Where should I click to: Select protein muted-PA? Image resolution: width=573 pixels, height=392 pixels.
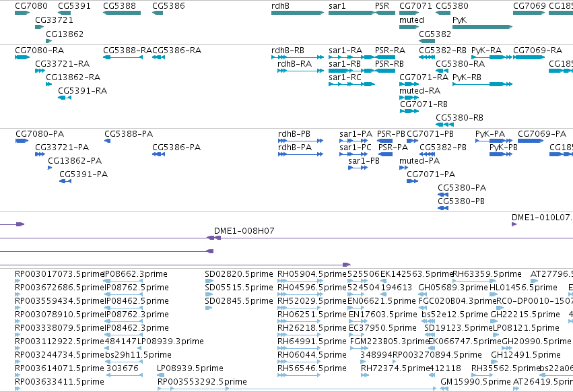tap(419, 161)
